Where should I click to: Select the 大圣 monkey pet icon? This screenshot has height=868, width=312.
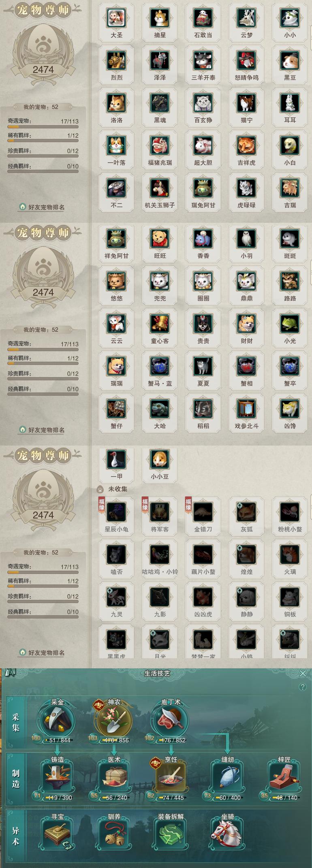point(117,17)
